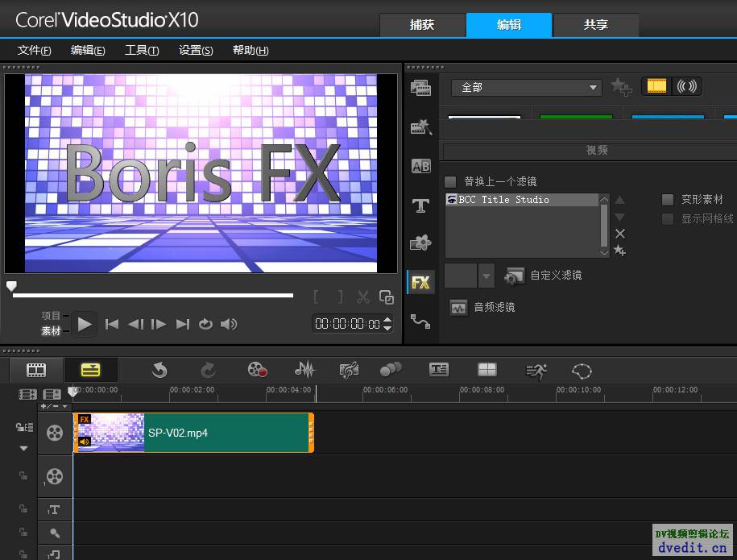Click the Undo arrow
This screenshot has height=560, width=737.
(159, 371)
